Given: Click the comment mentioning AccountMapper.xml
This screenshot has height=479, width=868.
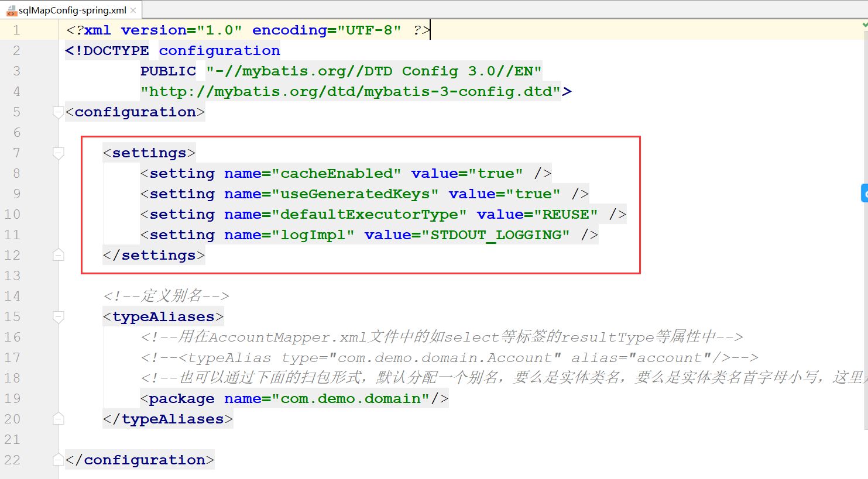Looking at the screenshot, I should pyautogui.click(x=442, y=337).
